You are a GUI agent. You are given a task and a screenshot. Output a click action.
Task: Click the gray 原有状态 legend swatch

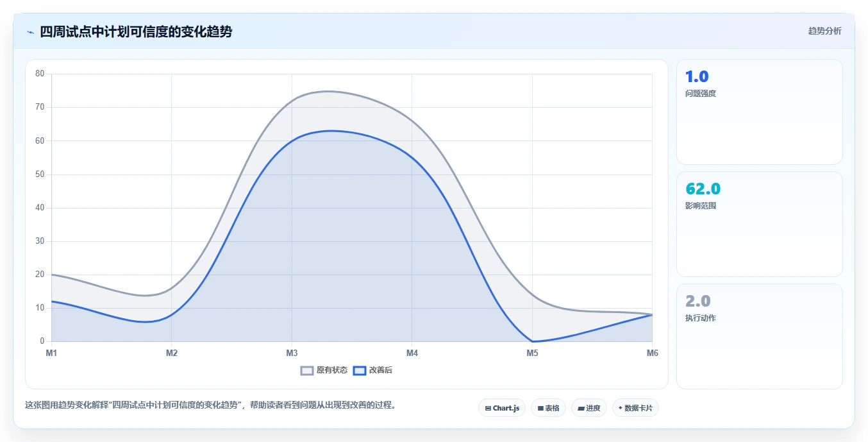pyautogui.click(x=307, y=370)
